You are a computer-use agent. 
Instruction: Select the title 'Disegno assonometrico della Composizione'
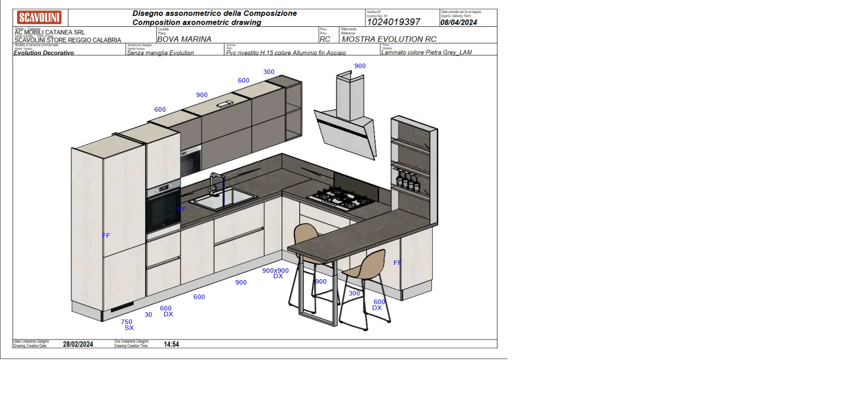pos(214,13)
